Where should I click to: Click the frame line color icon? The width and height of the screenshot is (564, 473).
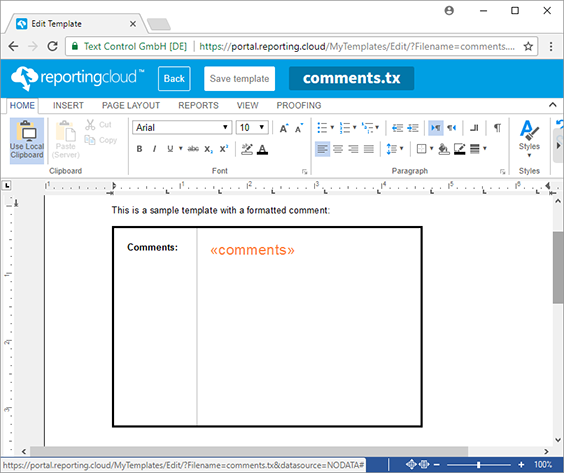click(460, 149)
